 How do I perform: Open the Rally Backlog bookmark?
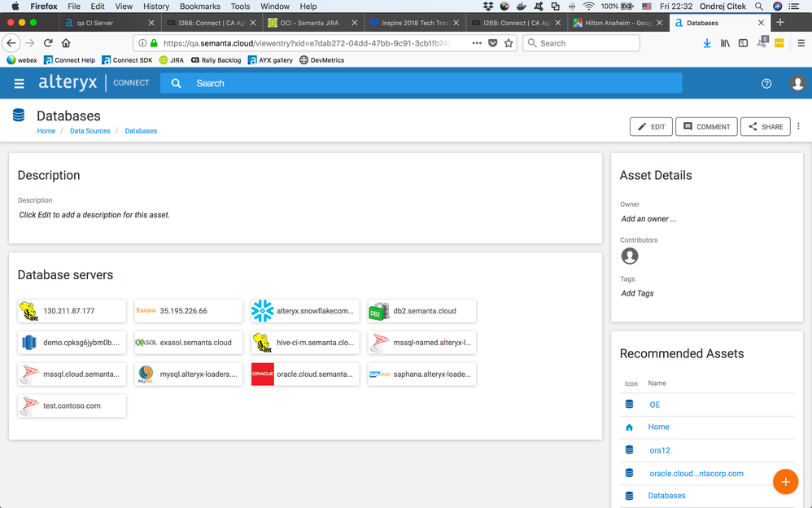click(216, 60)
